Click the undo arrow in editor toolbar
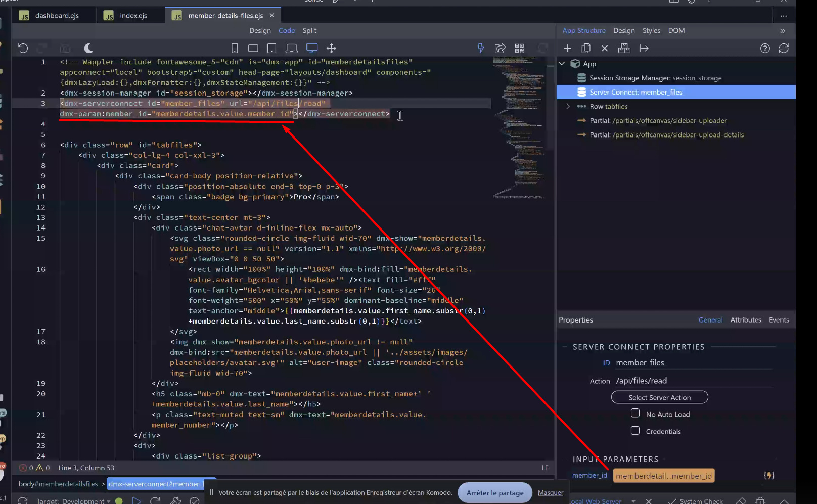817x504 pixels. tap(23, 48)
